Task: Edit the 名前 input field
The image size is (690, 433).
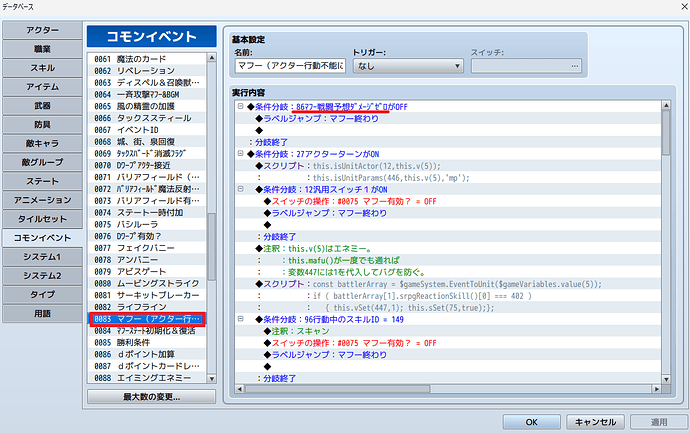Action: (x=290, y=66)
